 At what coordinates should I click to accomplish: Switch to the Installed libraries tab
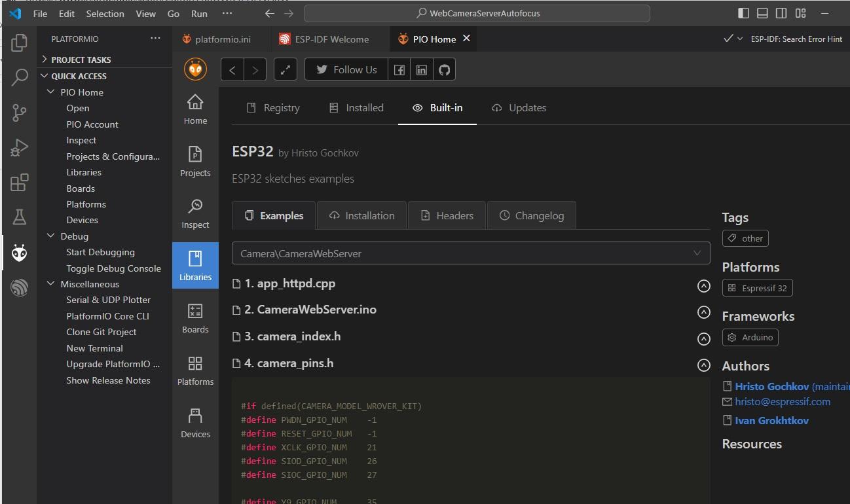click(x=356, y=108)
